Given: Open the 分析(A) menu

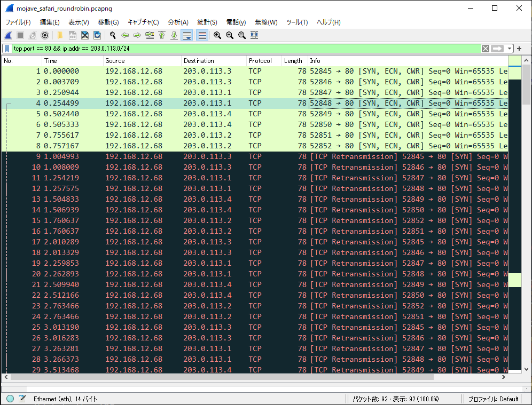Looking at the screenshot, I should tap(178, 22).
